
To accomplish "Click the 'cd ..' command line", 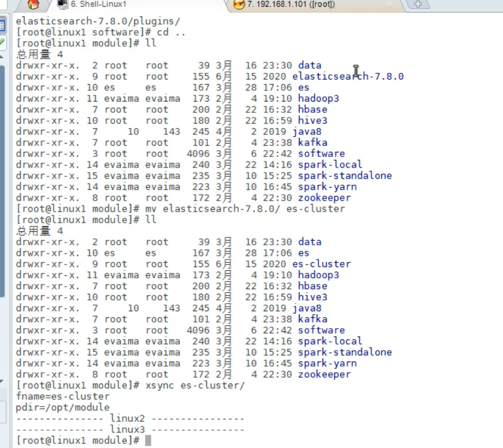I will tap(101, 32).
